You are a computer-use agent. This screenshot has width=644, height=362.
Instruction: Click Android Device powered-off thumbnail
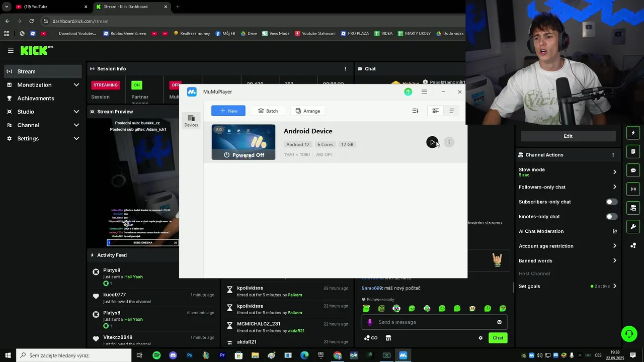(x=244, y=142)
